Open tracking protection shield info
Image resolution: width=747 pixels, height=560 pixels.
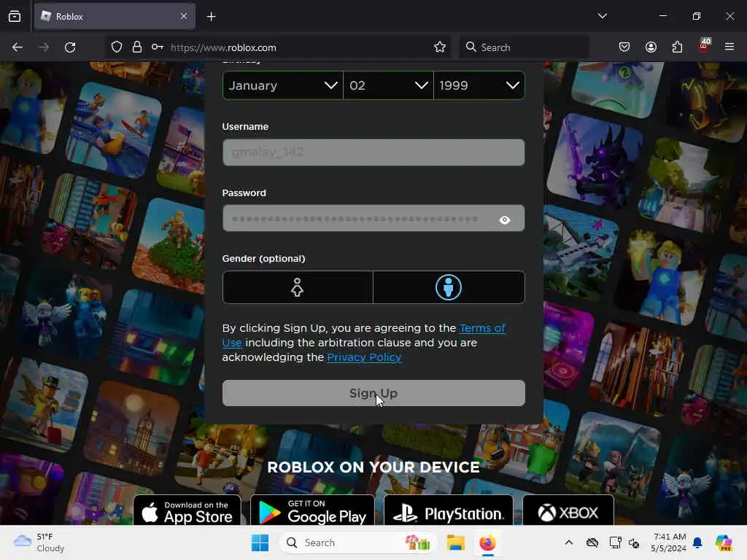pyautogui.click(x=117, y=47)
